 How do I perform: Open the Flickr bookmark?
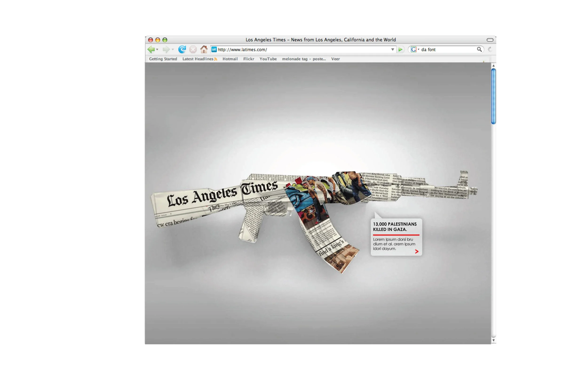tap(249, 59)
